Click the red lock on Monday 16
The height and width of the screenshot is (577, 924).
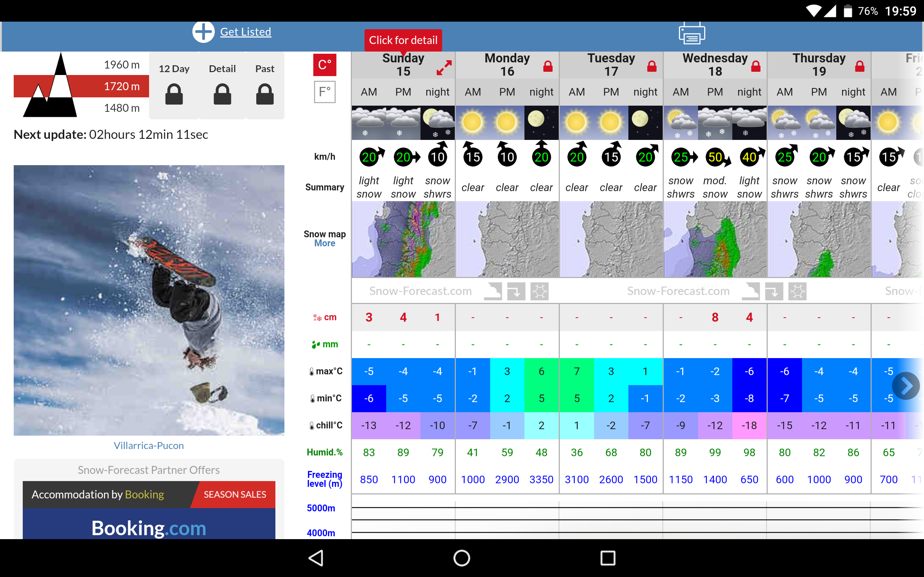click(548, 66)
